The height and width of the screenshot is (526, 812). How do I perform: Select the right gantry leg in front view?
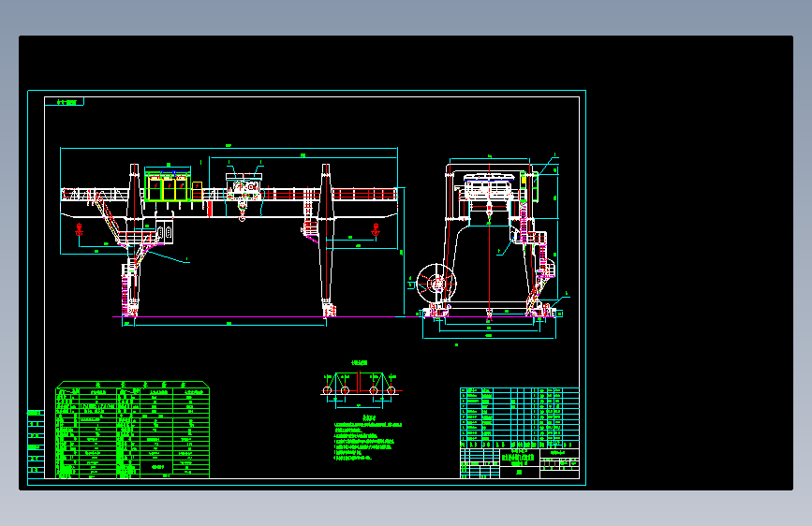pos(326,240)
